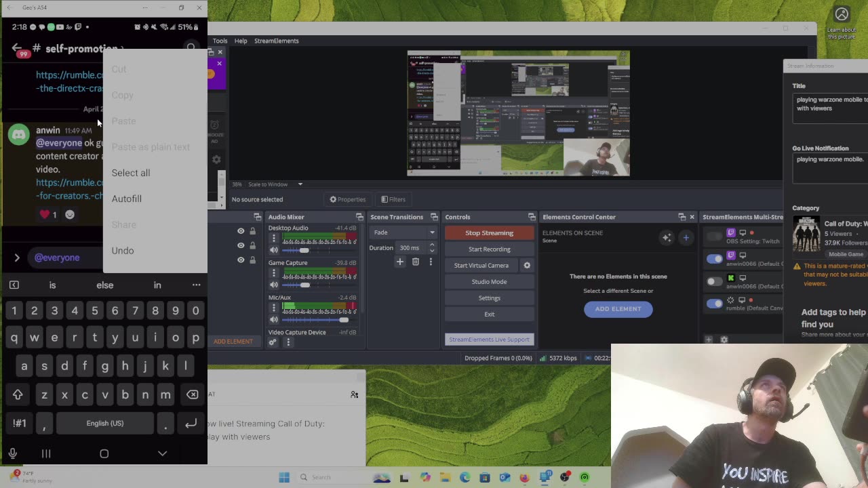Viewport: 868px width, 488px height.
Task: Open the Fade transition dropdown
Action: tap(403, 232)
